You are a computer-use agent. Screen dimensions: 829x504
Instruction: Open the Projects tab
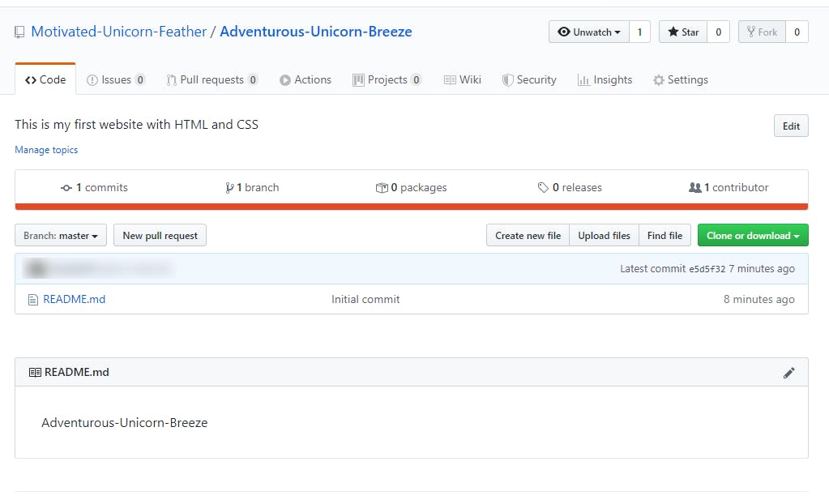[x=387, y=80]
